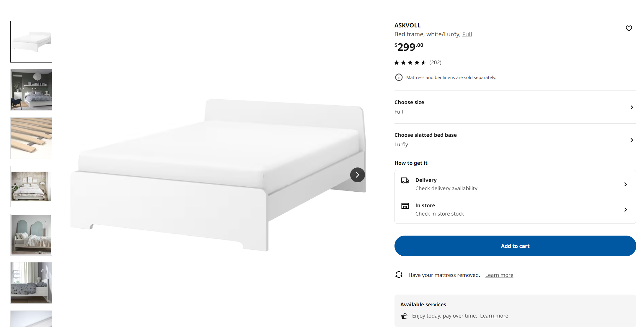Click the Add to cart button
This screenshot has height=332, width=644.
pos(515,246)
